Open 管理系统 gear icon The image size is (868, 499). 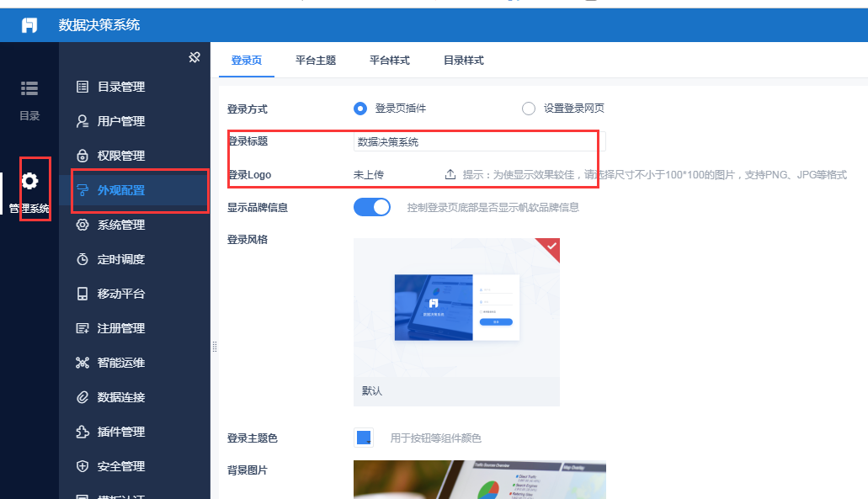point(29,181)
